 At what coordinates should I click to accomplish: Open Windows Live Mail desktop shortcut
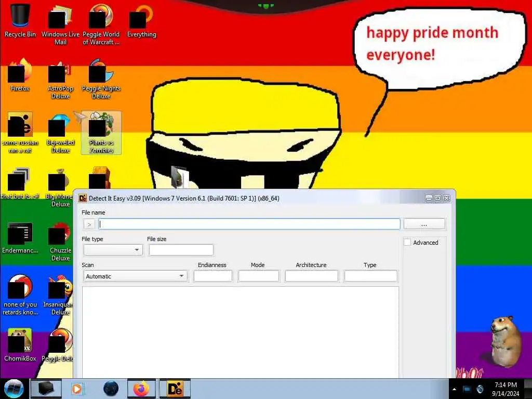click(60, 24)
